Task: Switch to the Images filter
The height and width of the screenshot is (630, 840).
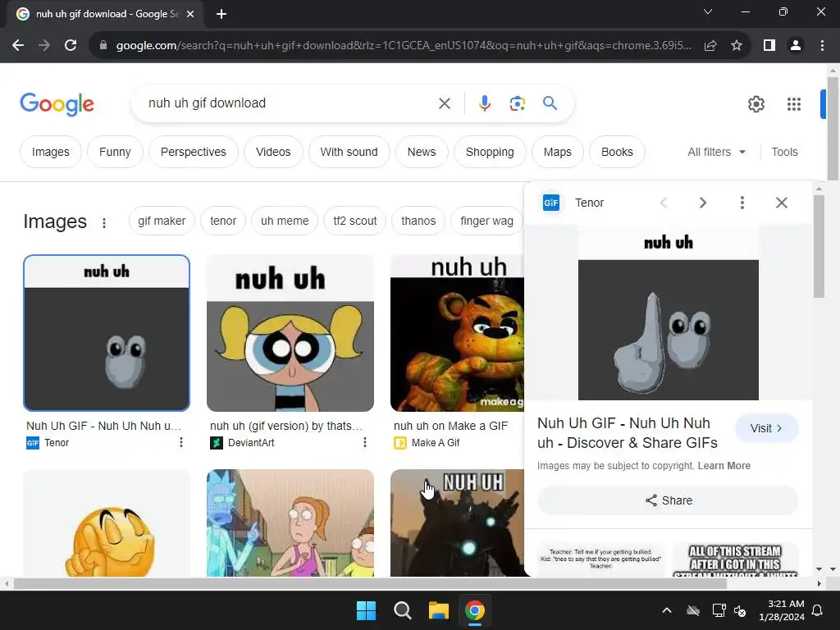Action: pyautogui.click(x=50, y=152)
